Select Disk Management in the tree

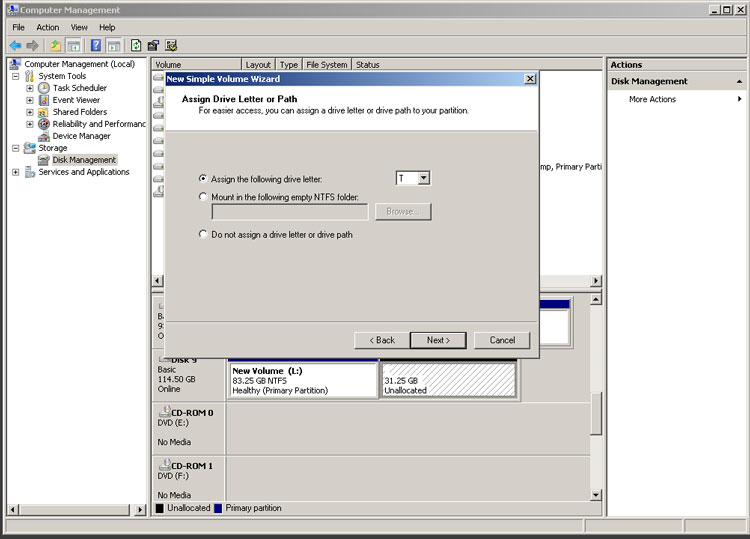click(x=84, y=160)
